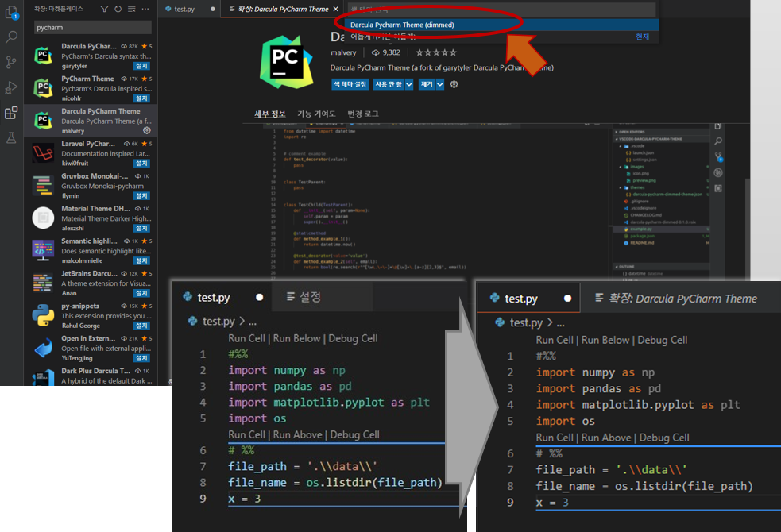Disable the extension with 사용 안 함
Image resolution: width=781 pixels, height=532 pixels.
click(389, 84)
